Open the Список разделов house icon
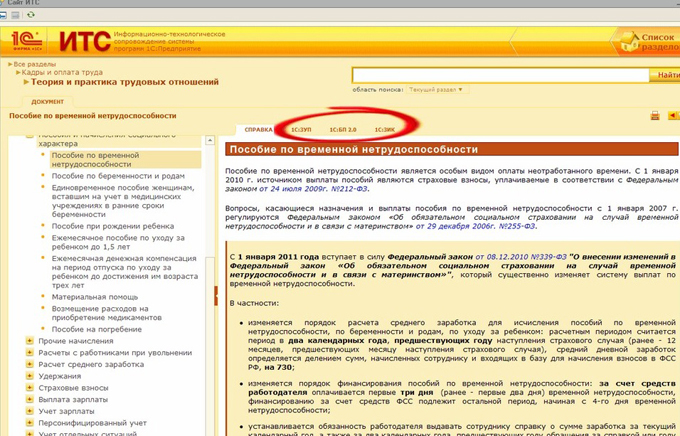 [x=630, y=42]
